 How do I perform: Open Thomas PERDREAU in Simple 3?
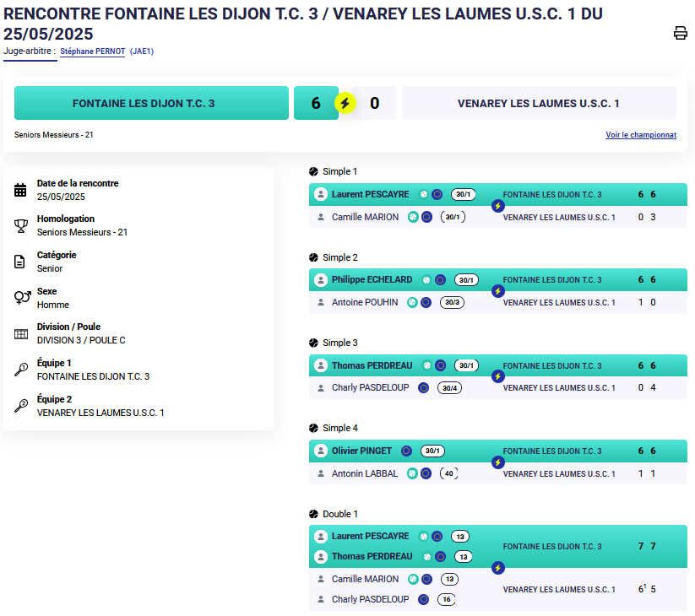coord(372,365)
